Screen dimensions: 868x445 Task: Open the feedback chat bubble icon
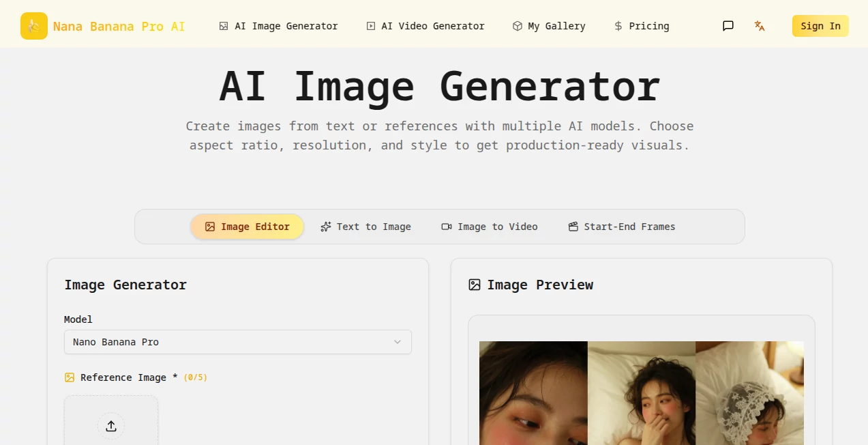pos(728,26)
